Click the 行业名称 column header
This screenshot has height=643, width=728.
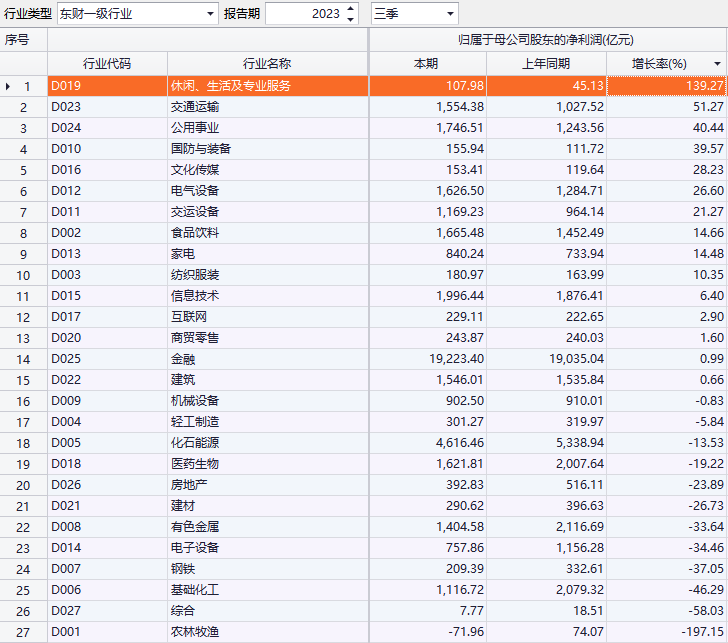[x=267, y=64]
